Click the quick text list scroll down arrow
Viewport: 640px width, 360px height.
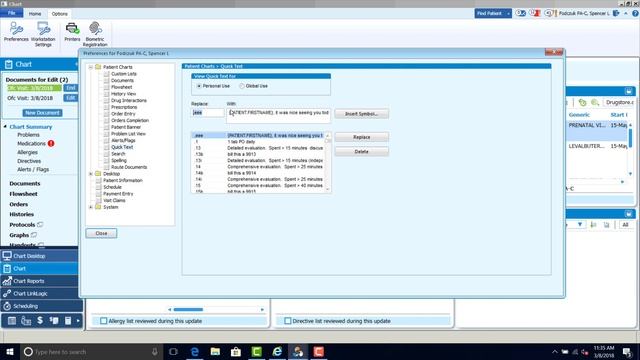[327, 189]
